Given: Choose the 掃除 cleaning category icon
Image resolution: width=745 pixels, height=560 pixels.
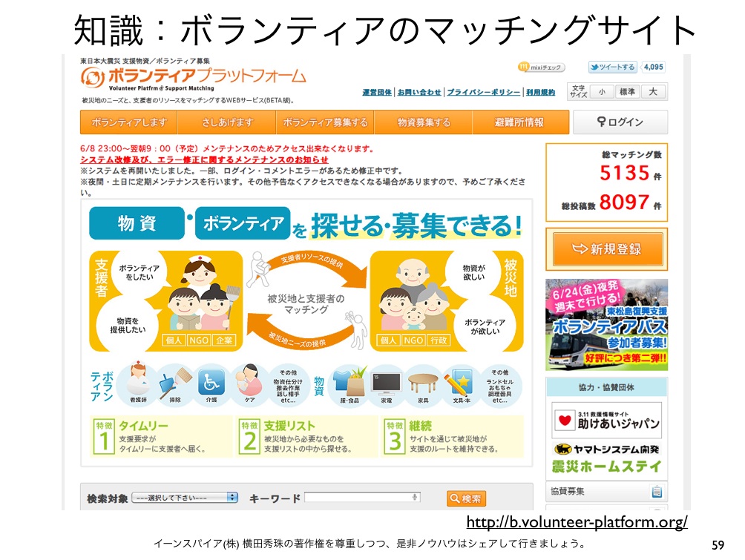Looking at the screenshot, I should (175, 383).
